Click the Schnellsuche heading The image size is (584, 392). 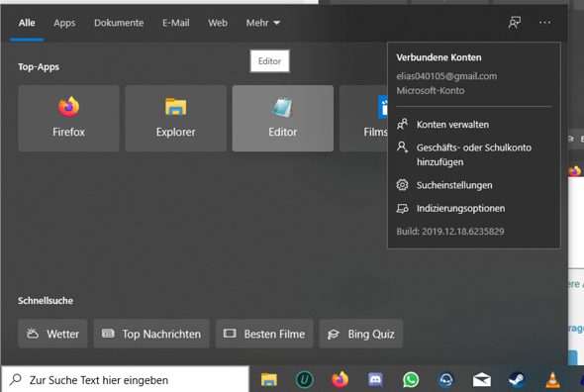[x=46, y=301]
